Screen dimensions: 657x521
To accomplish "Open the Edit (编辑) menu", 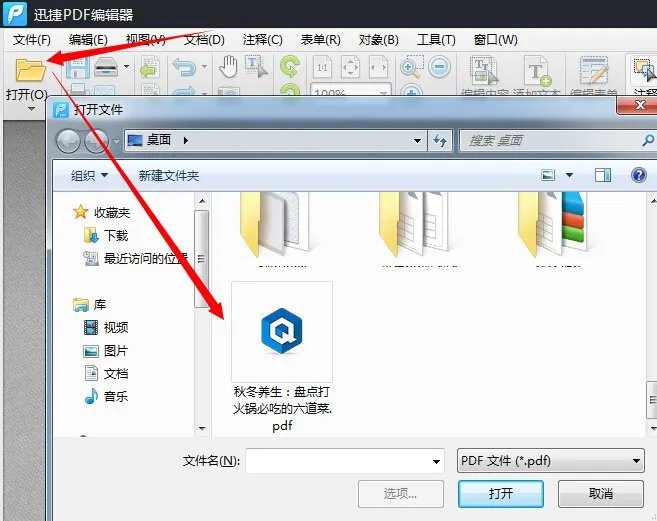I will coord(88,40).
